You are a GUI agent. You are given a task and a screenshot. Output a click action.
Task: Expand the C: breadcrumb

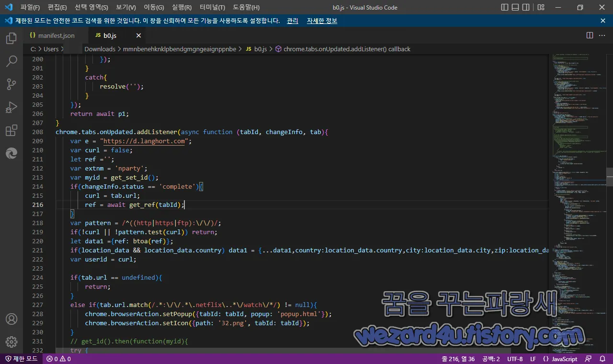[33, 49]
